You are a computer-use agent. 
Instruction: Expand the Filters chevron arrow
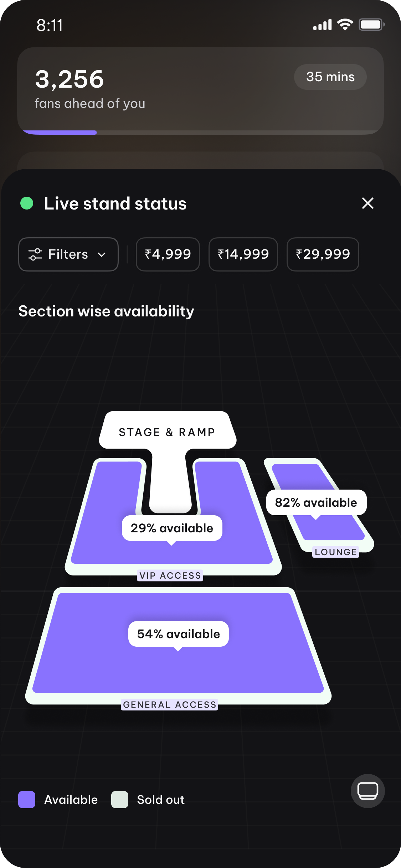(102, 255)
